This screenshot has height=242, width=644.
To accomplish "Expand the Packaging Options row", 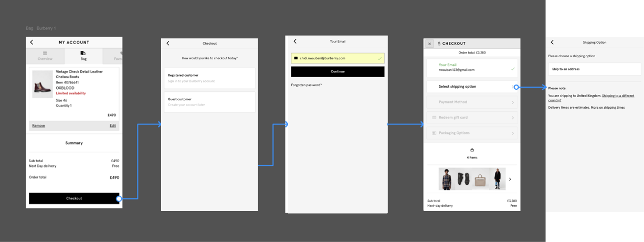I will [472, 133].
